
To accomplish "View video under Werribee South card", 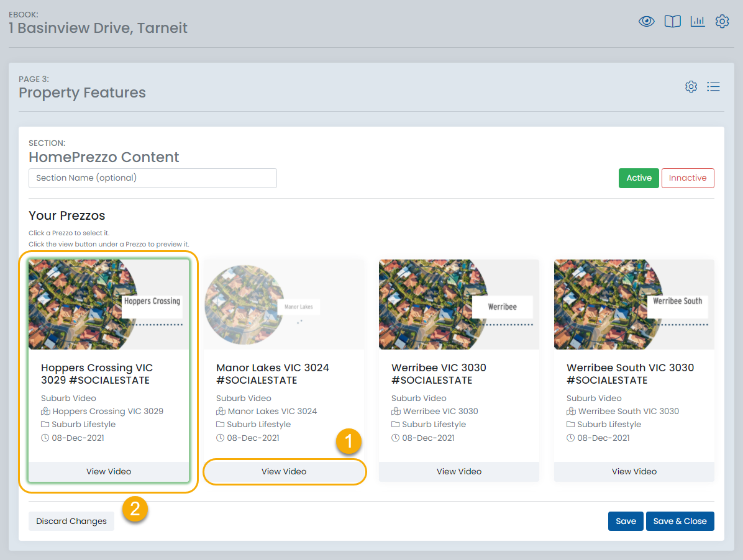I will (634, 472).
